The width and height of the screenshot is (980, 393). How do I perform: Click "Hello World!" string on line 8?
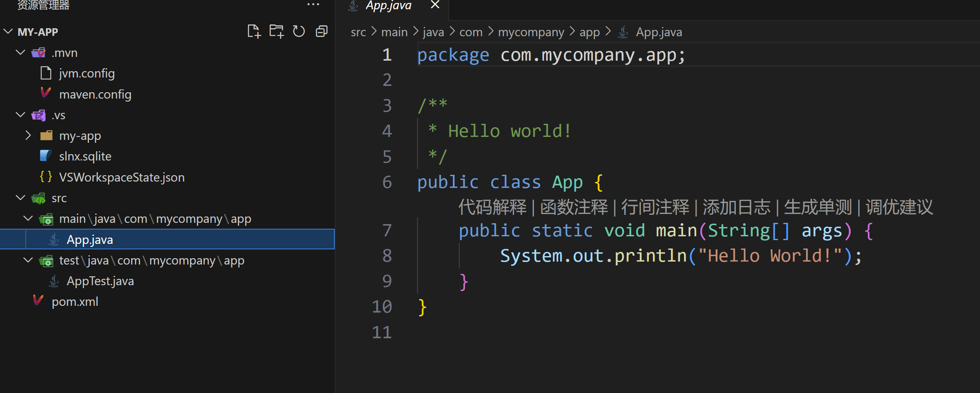pyautogui.click(x=770, y=256)
